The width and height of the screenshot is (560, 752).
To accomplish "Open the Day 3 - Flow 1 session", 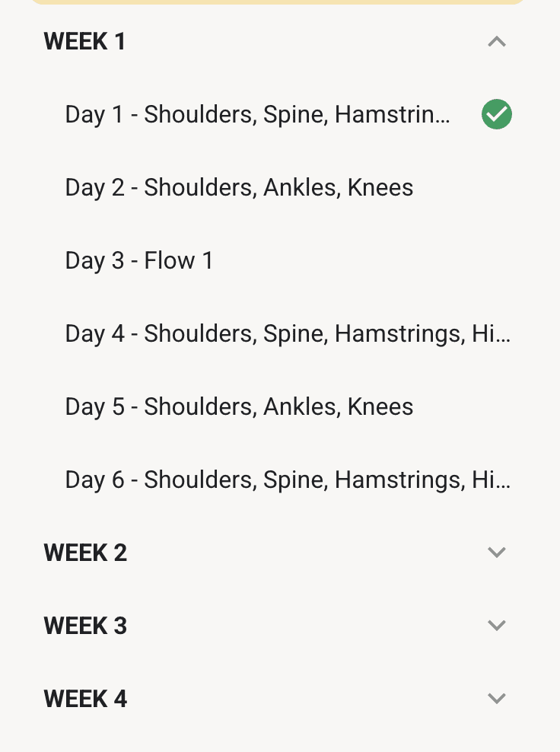I will (139, 261).
